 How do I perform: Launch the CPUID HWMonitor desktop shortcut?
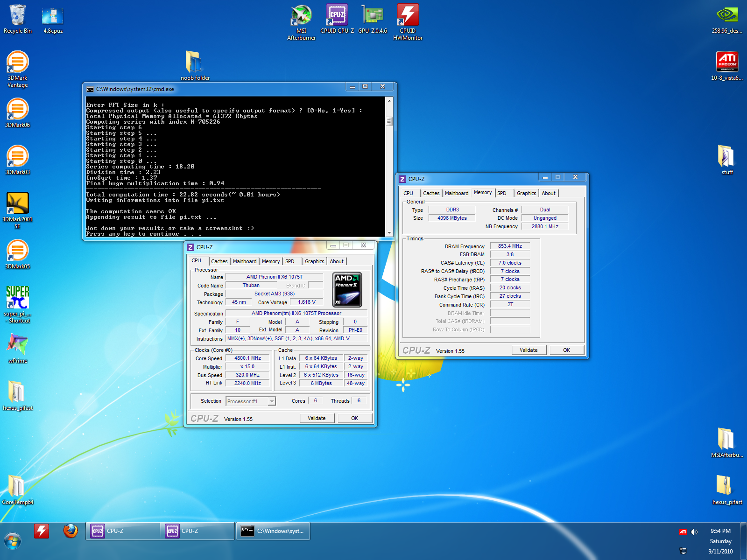click(x=408, y=22)
